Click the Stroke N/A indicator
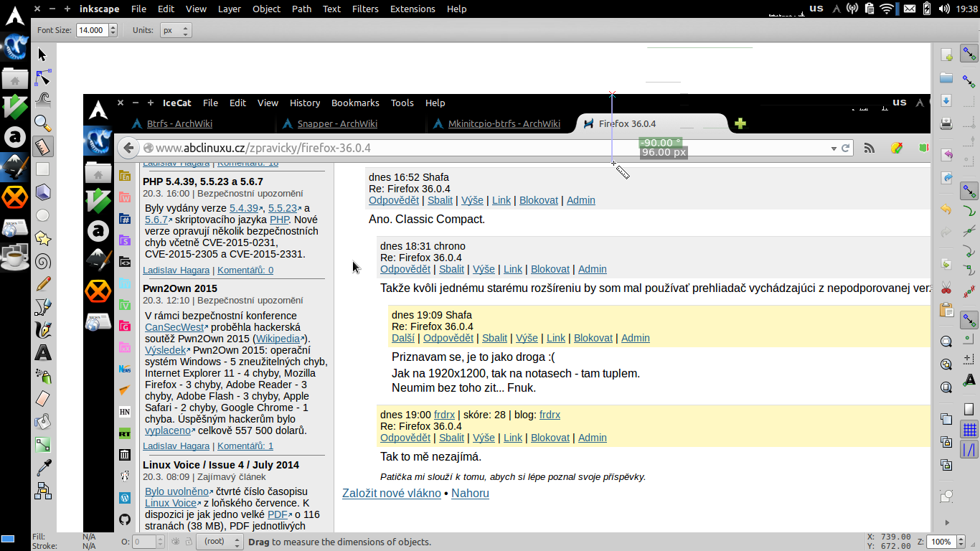Viewport: 980px width, 551px height. [89, 546]
